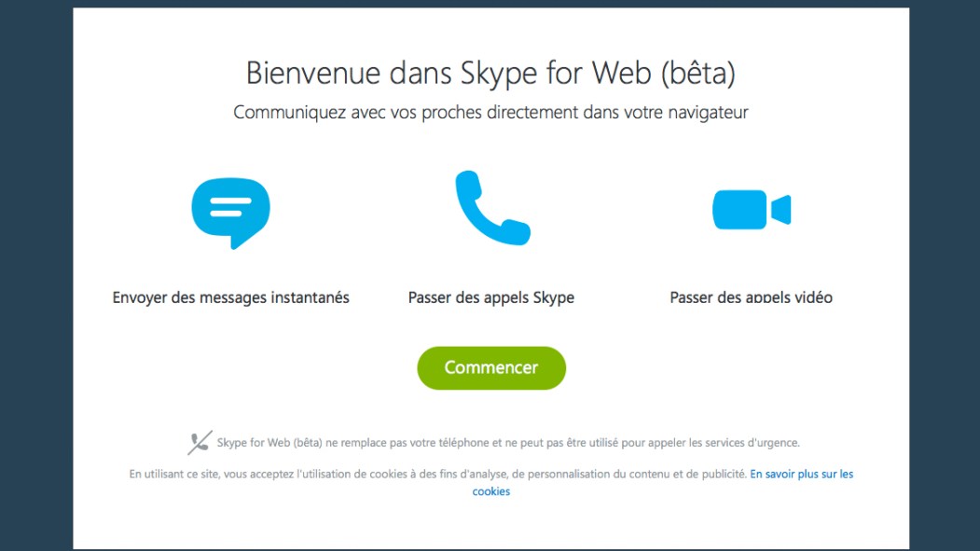Click the "En utilisant ce site" cookie notice text

pos(438,475)
